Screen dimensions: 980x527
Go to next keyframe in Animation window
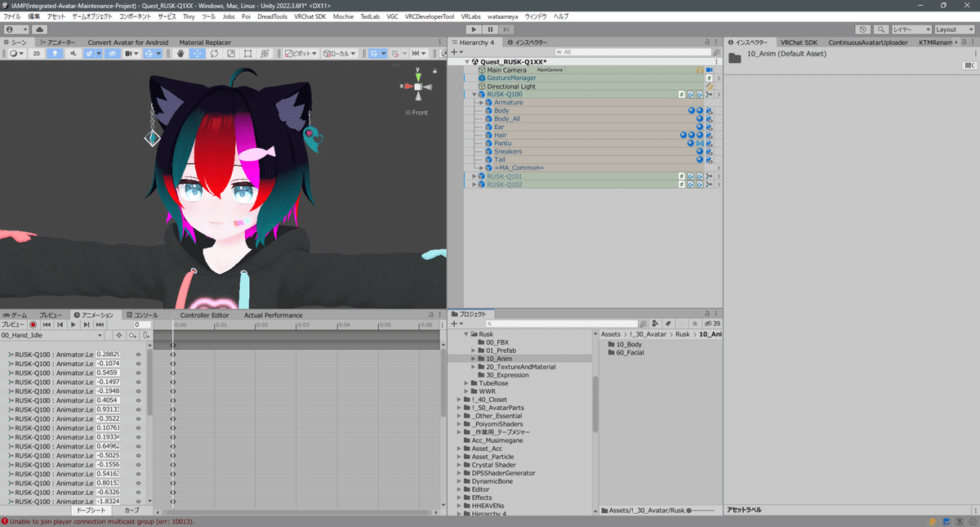87,324
